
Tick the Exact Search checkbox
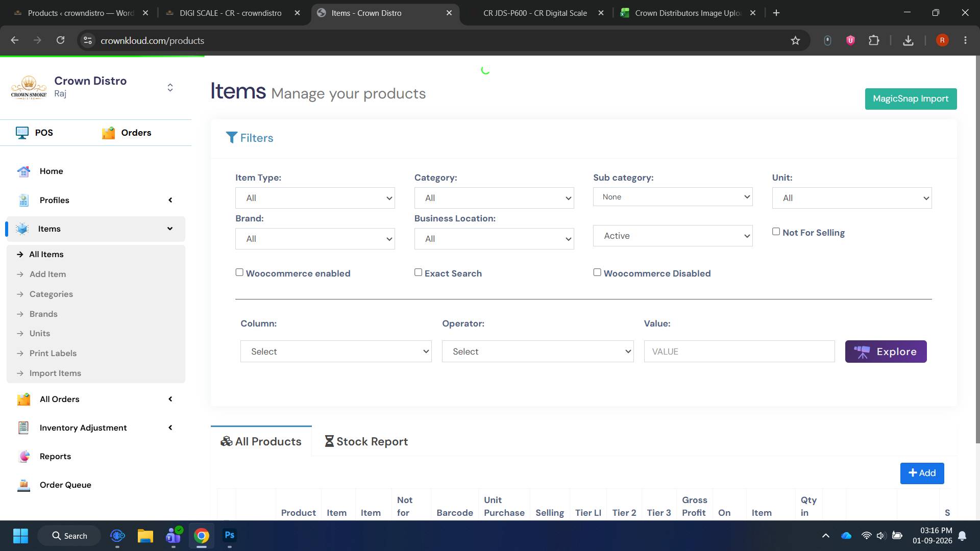pyautogui.click(x=418, y=272)
